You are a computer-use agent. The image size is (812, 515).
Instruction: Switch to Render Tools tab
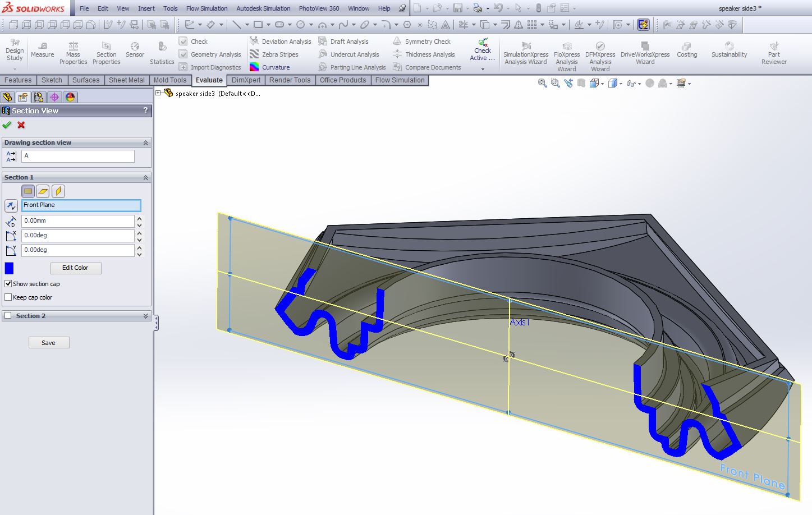[x=290, y=80]
